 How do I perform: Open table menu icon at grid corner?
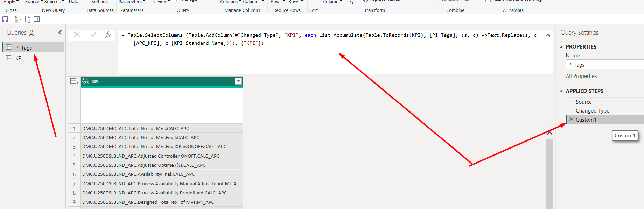pyautogui.click(x=74, y=81)
